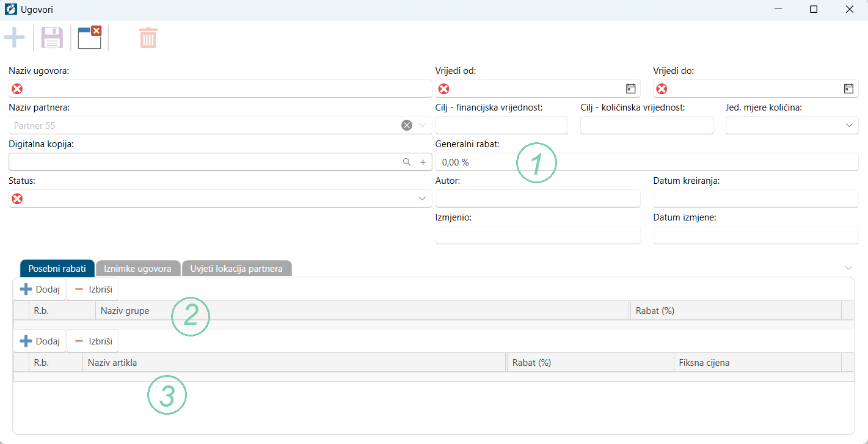The width and height of the screenshot is (868, 444).
Task: Expand the Naziv partnera dropdown
Action: click(x=423, y=125)
